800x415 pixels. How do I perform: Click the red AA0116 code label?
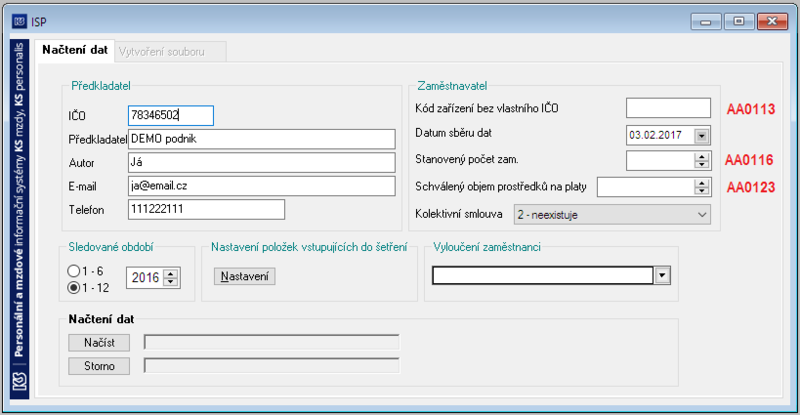coord(749,160)
